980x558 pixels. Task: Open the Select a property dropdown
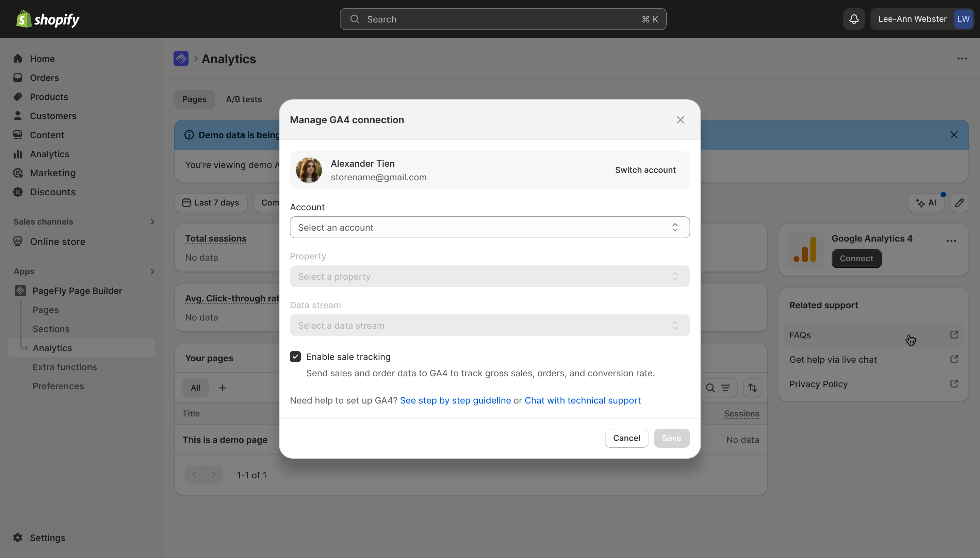(x=489, y=276)
